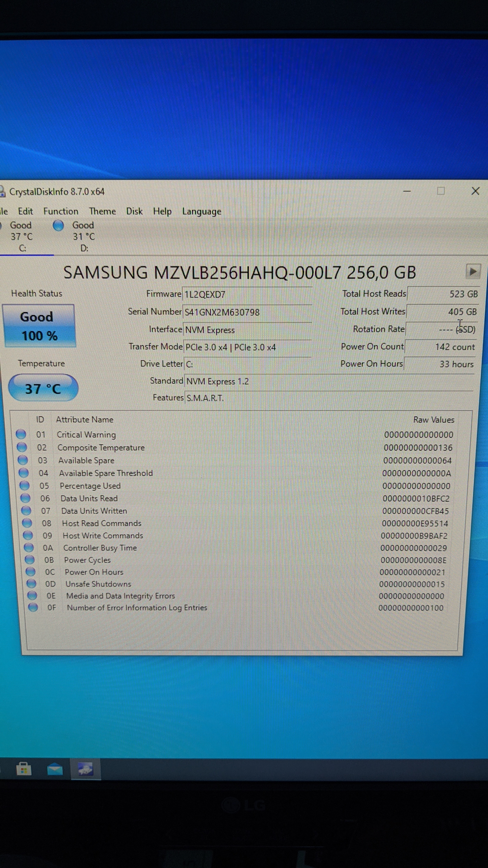Minimize the CrystalDiskInfo window
Image resolution: width=488 pixels, height=868 pixels.
(407, 191)
